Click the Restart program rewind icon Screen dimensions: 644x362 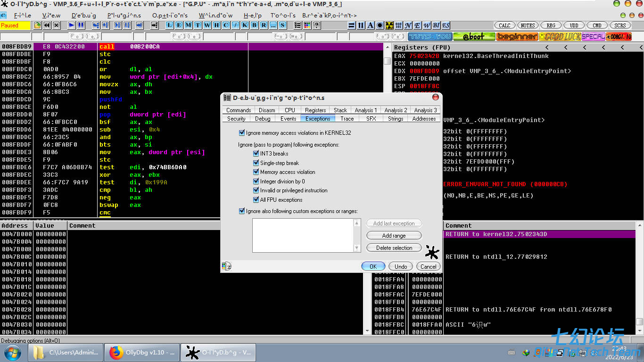(x=47, y=25)
